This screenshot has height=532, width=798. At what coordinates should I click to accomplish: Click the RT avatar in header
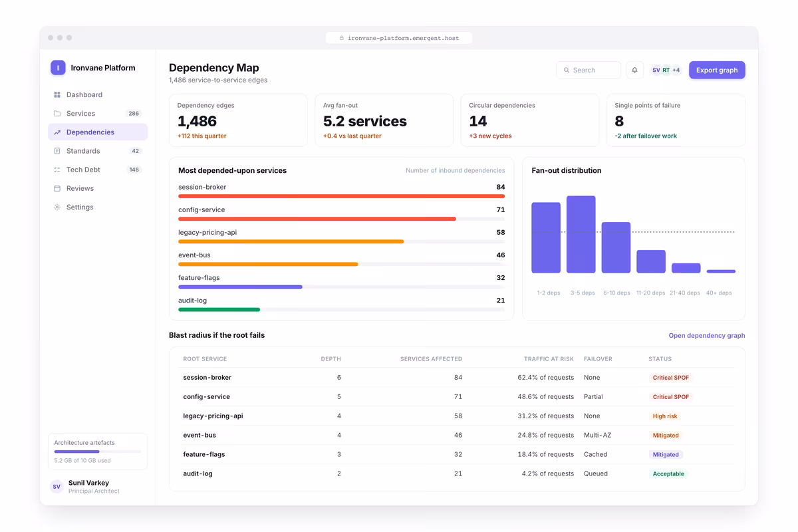[666, 70]
